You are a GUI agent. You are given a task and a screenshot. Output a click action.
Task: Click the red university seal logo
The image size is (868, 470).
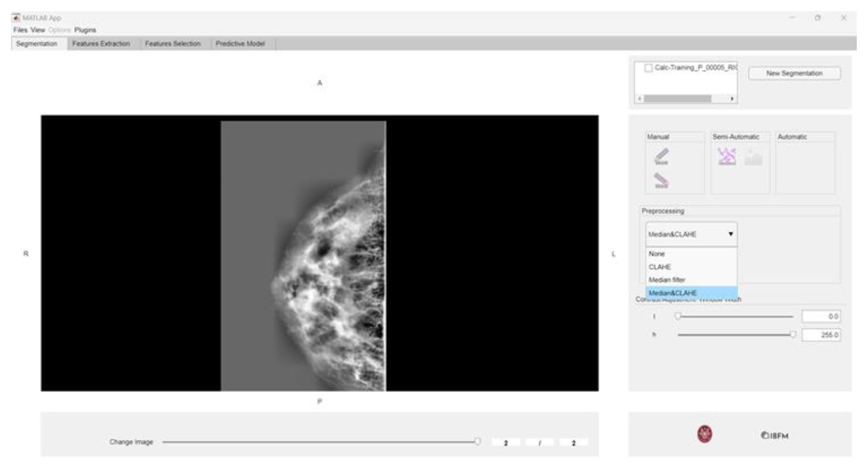(x=704, y=434)
